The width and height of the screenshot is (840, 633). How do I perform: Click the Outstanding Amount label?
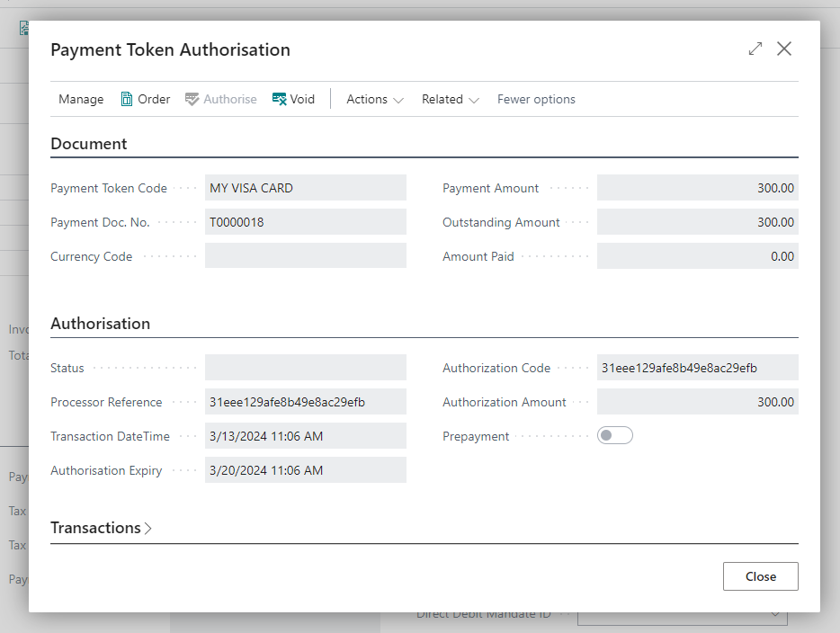tap(501, 222)
